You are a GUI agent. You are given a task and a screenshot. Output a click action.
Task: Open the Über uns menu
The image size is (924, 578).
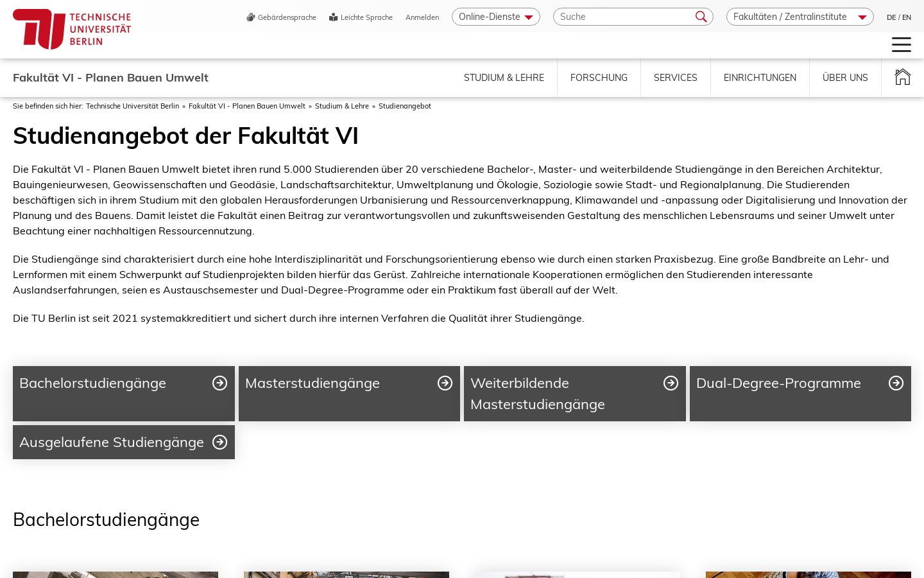point(845,78)
